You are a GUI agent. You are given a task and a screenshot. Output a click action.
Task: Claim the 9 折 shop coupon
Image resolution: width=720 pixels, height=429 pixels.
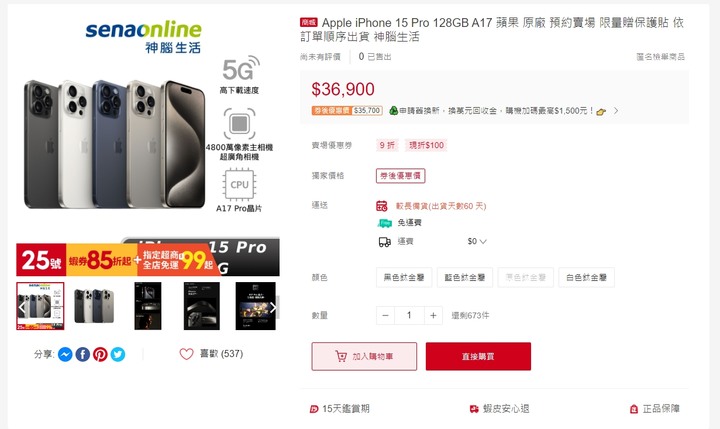pos(387,145)
